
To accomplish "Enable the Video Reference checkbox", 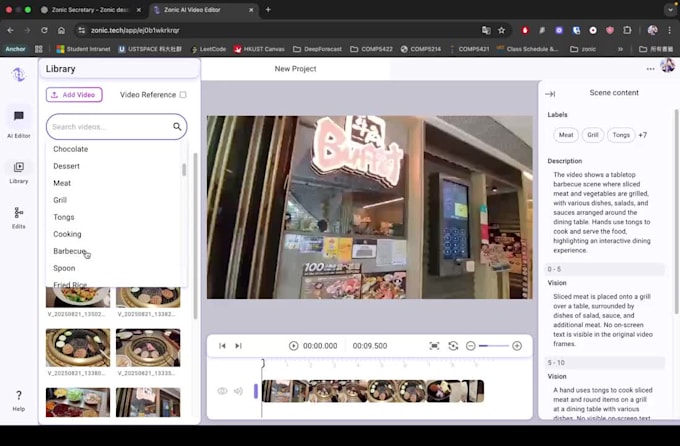I will (183, 95).
